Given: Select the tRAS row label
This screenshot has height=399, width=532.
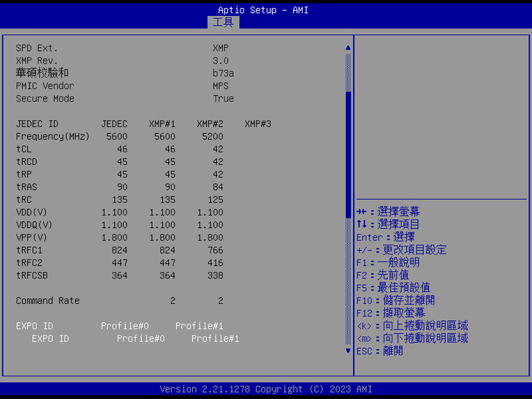Looking at the screenshot, I should [x=26, y=187].
